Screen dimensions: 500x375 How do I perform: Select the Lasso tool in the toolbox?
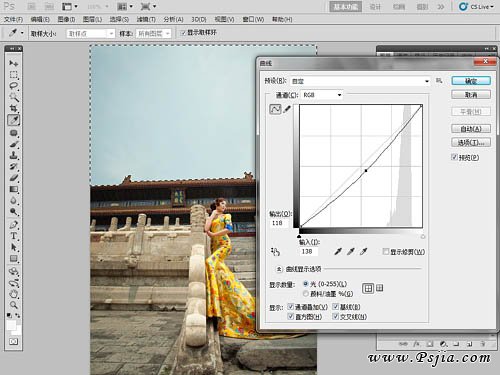pos(14,86)
